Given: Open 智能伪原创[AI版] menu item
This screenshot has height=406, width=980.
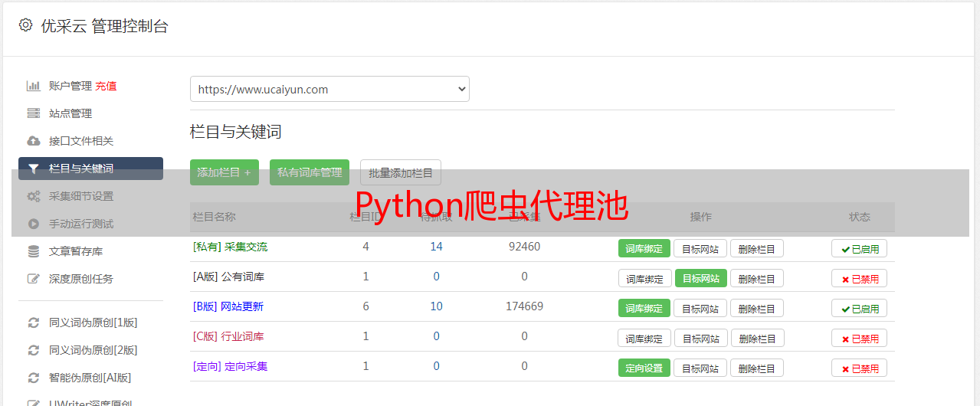Looking at the screenshot, I should 90,378.
